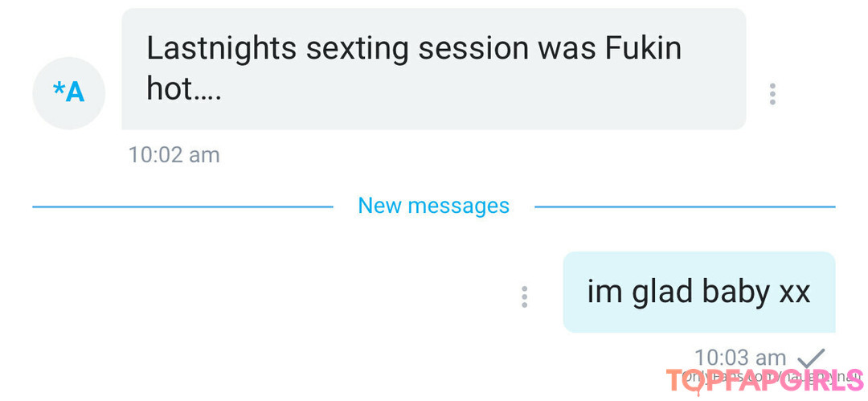
Task: Open options menu beside the 10:02 message
Action: coord(772,94)
